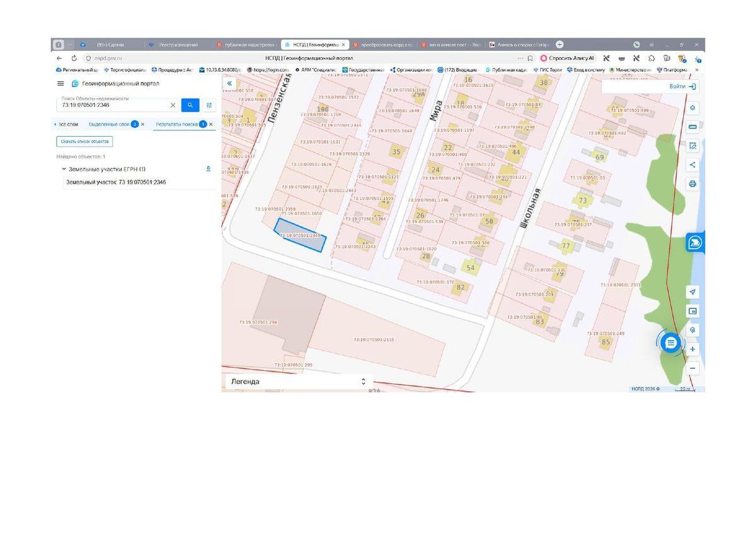Zoom out with the minus button

click(x=692, y=368)
